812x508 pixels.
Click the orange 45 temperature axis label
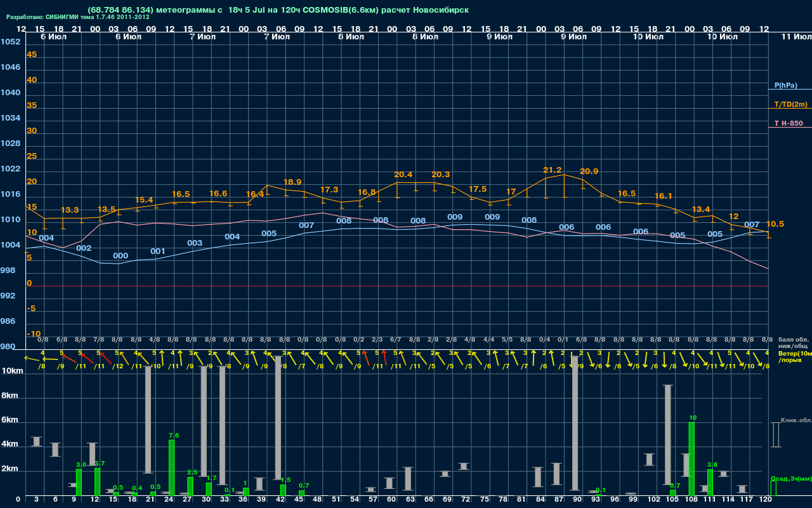(32, 55)
